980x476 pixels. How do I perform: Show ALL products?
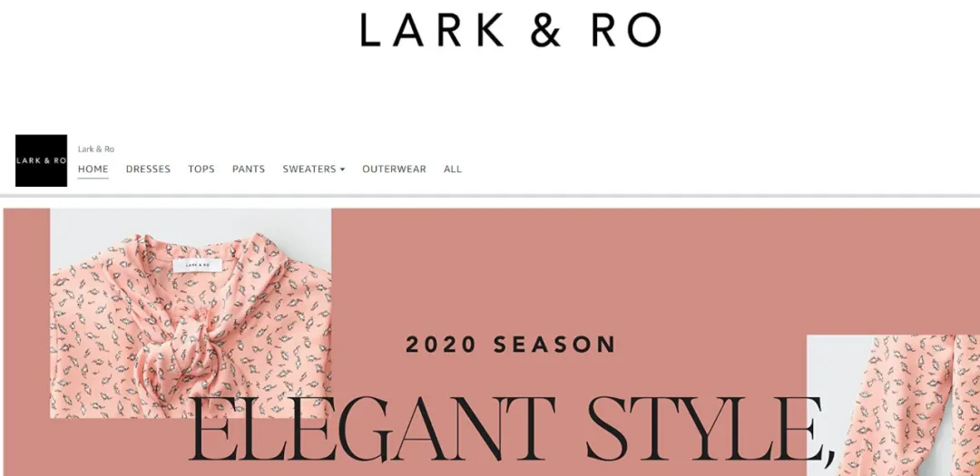click(453, 169)
